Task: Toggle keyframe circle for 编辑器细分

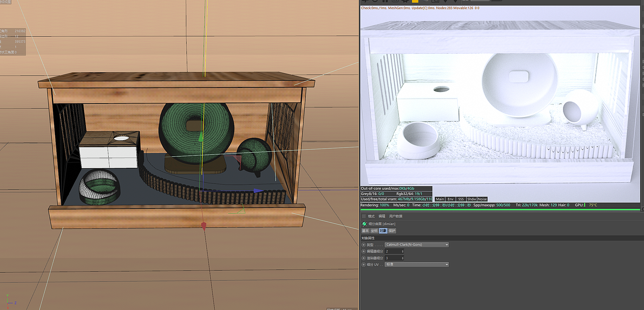Action: coord(364,251)
